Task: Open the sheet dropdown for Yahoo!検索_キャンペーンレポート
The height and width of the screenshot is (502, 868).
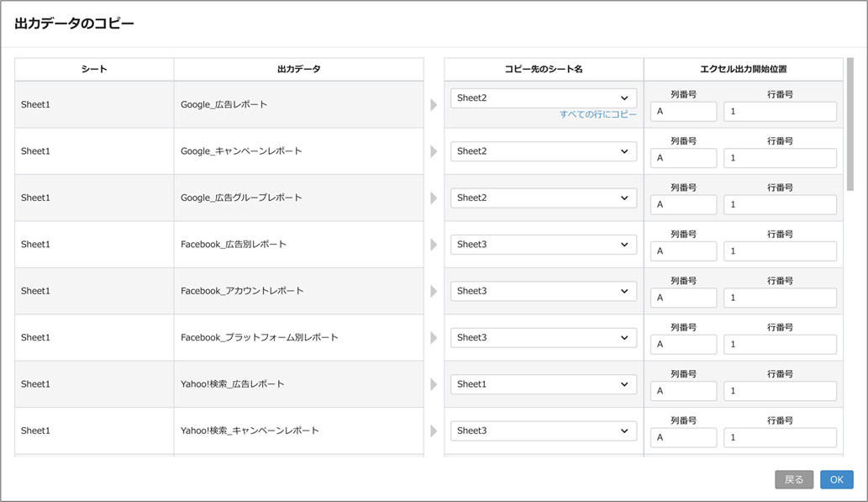Action: [543, 431]
